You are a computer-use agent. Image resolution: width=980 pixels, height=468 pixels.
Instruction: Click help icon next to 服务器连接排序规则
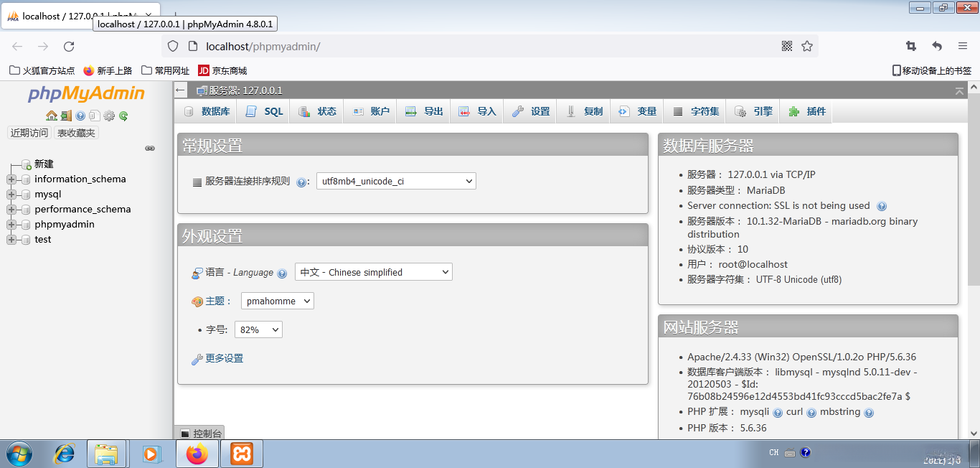(x=301, y=182)
